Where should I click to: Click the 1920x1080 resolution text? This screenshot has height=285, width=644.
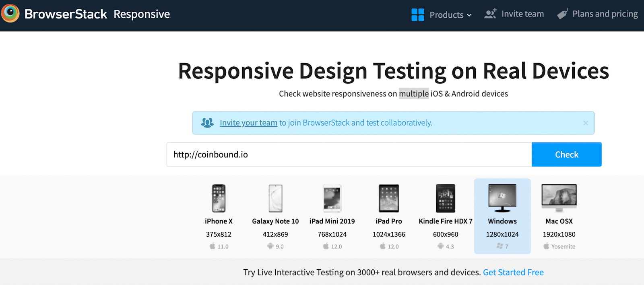tap(559, 234)
